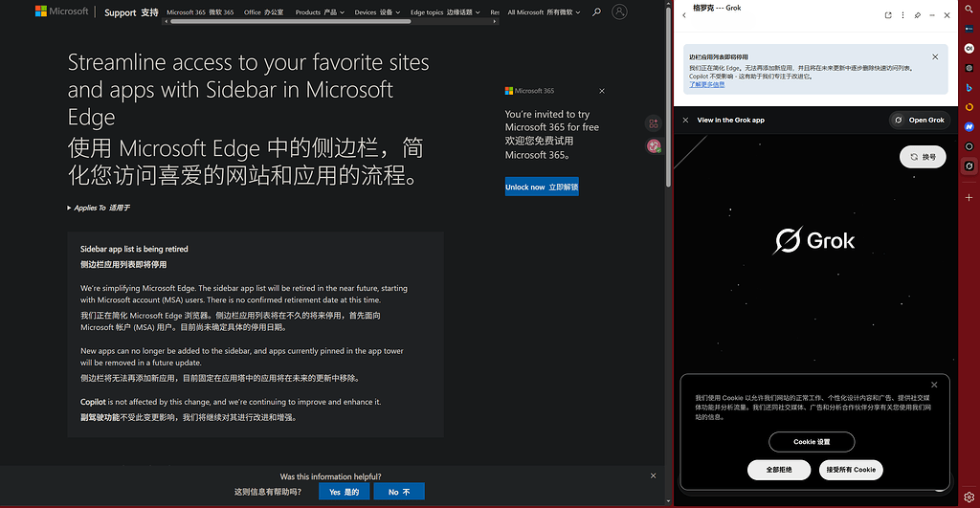Click the '格罗克 --- Grok' pane title
The height and width of the screenshot is (508, 980).
coord(716,8)
